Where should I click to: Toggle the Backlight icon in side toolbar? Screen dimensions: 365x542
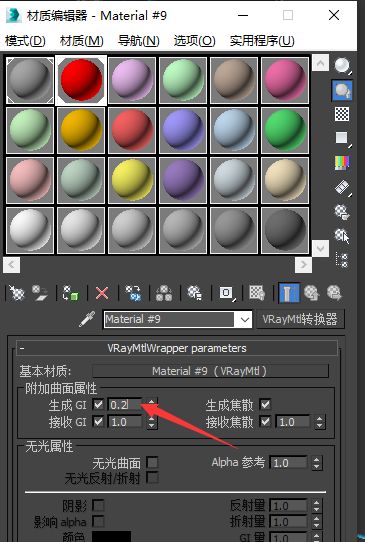click(342, 90)
